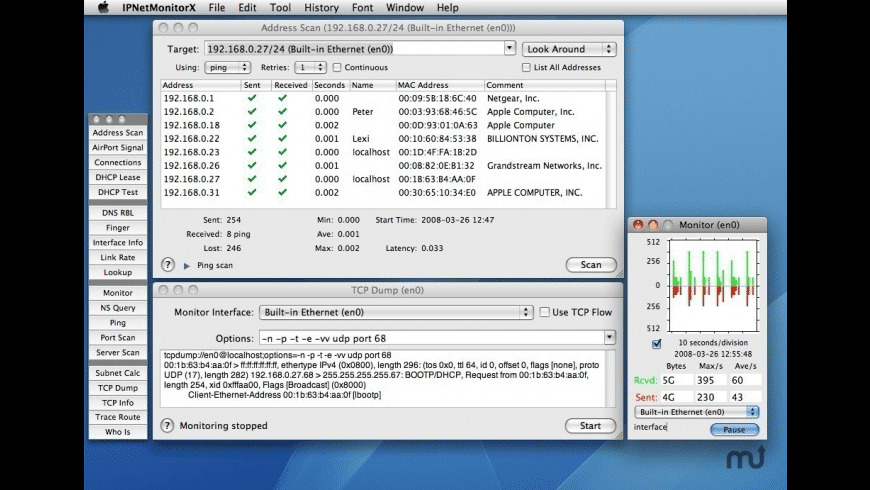Image resolution: width=870 pixels, height=490 pixels.
Task: Open the Monitor tool from palette
Action: 118,292
